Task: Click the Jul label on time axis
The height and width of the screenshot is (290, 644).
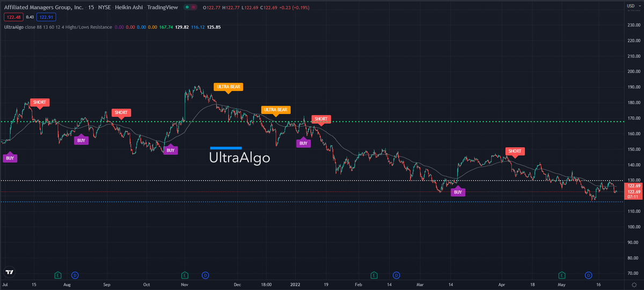Action: 6,285
